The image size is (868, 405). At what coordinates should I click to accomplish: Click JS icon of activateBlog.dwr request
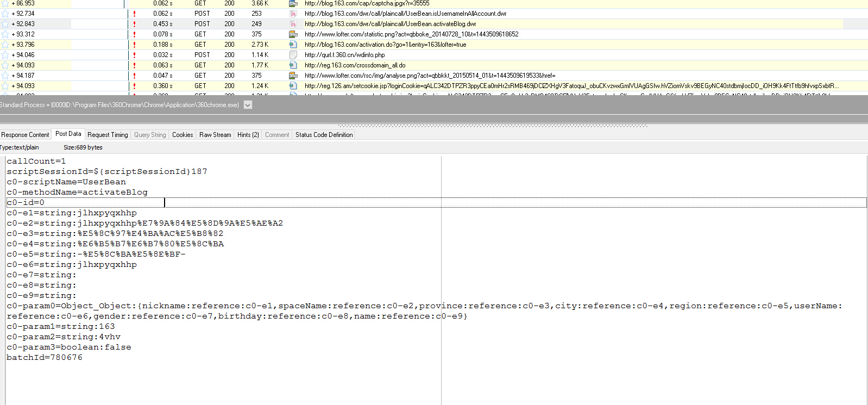[x=293, y=24]
